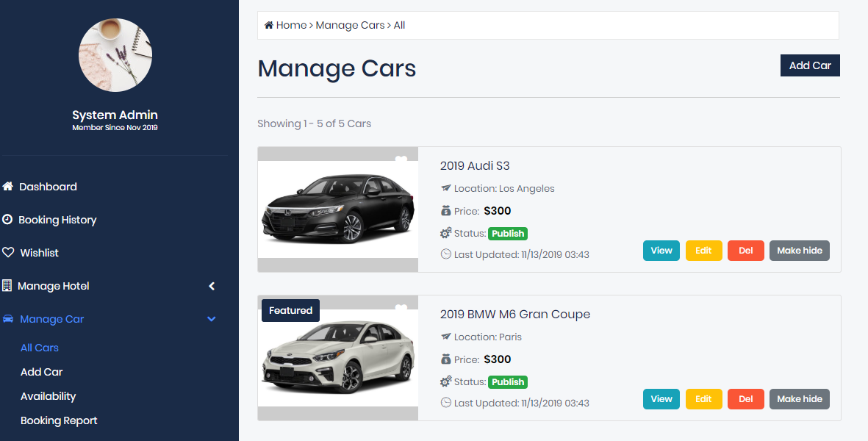Click the clock icon beside Booking History
The height and width of the screenshot is (441, 868).
[x=7, y=220]
